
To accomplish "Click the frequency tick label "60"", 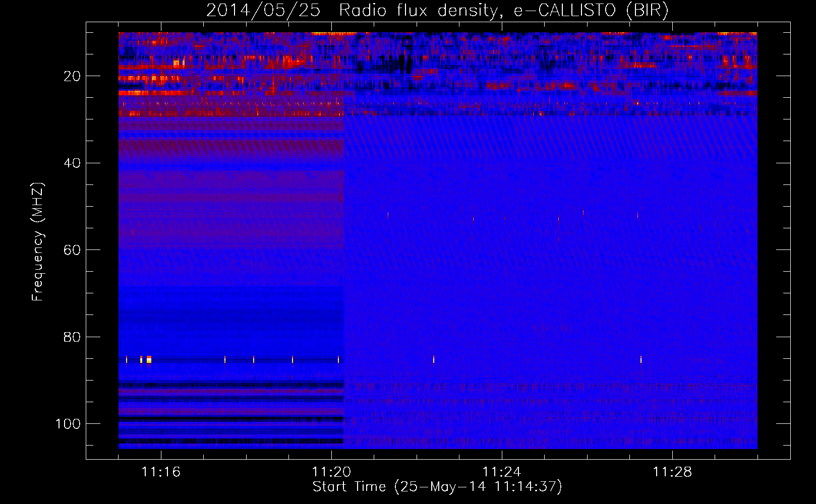I will [72, 250].
